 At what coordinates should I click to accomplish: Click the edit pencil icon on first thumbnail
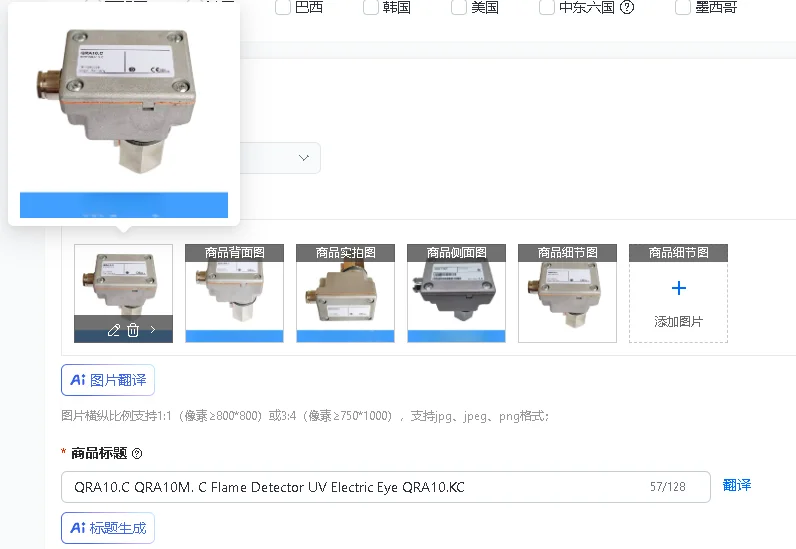(x=113, y=330)
